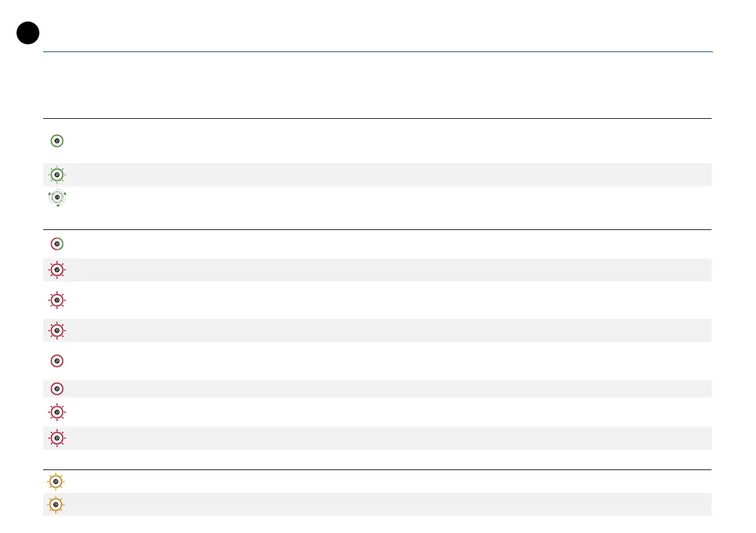Click the solid black circle marker

point(28,33)
